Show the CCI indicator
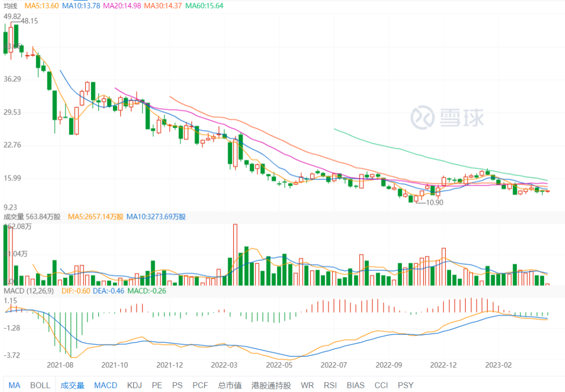The image size is (565, 392). click(381, 385)
